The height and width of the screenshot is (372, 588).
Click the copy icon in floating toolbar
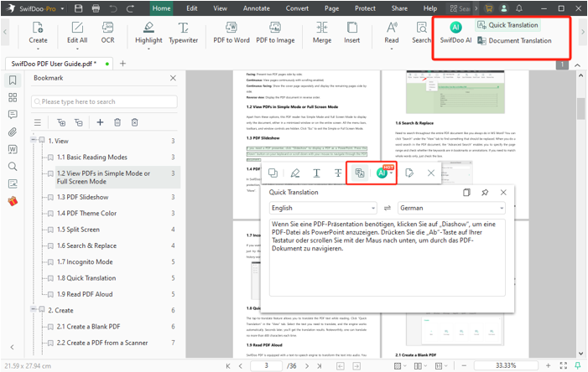tap(273, 173)
